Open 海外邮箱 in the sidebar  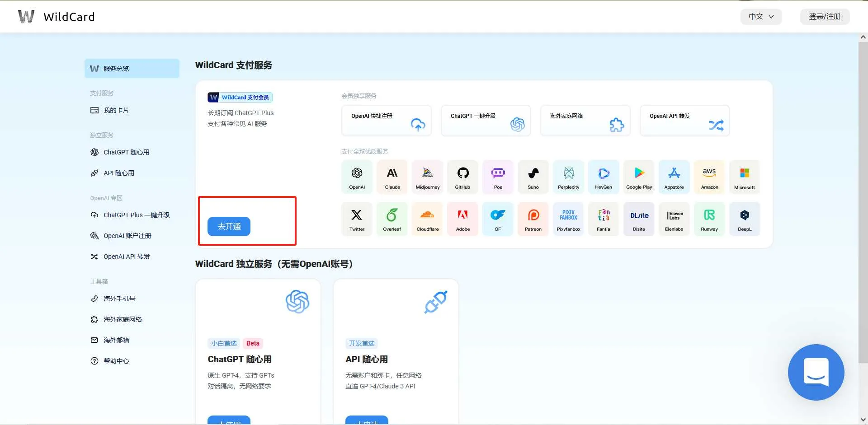132,340
